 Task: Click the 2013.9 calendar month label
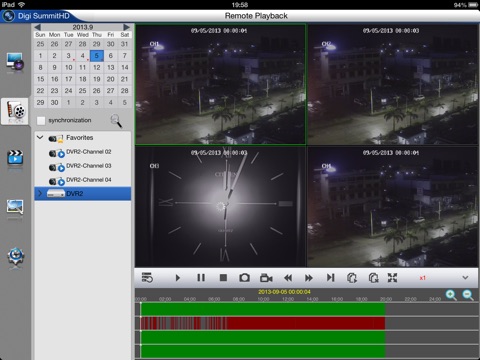click(83, 27)
